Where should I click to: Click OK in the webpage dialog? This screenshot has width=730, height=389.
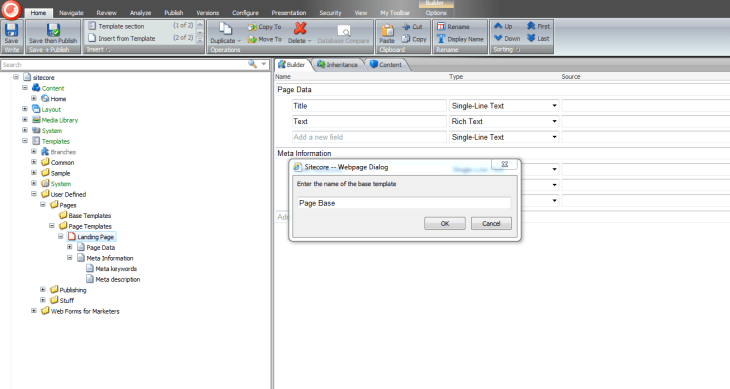pos(445,223)
